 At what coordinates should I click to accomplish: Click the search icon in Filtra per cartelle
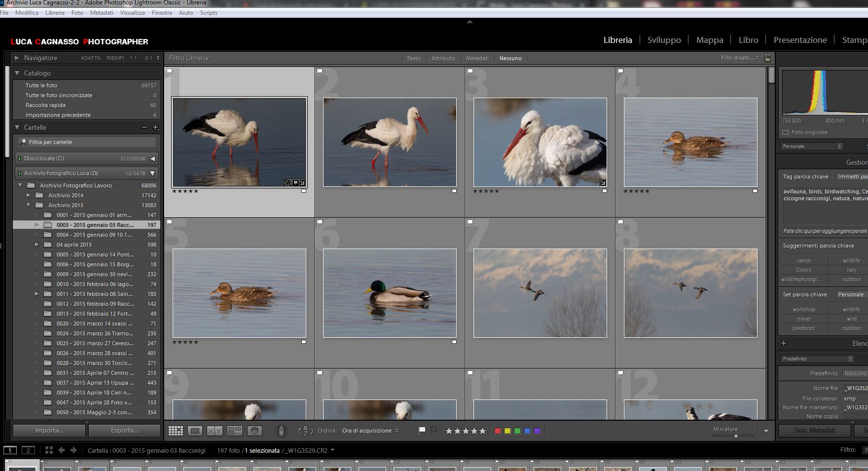(23, 142)
